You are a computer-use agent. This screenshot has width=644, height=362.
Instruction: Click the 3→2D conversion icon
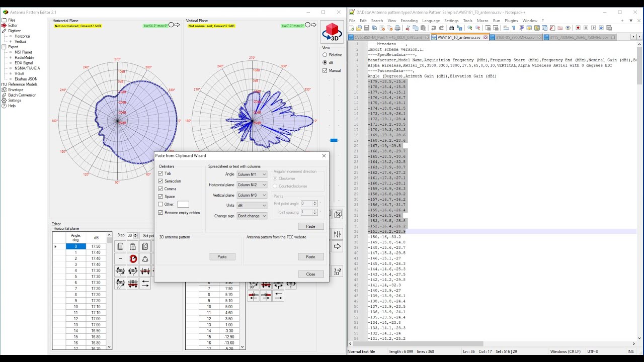tap(337, 271)
